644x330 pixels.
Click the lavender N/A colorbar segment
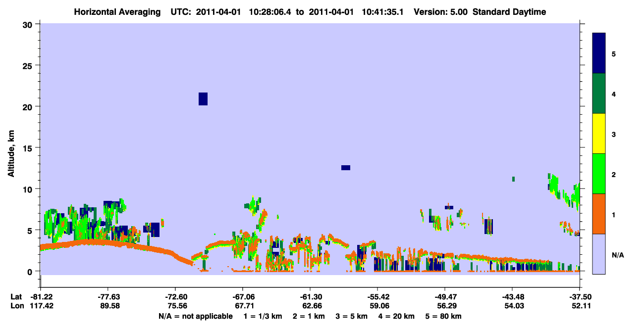(599, 254)
